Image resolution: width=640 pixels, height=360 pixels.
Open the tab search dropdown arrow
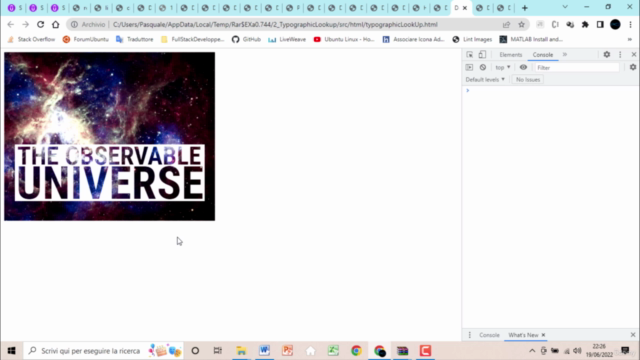click(x=565, y=7)
